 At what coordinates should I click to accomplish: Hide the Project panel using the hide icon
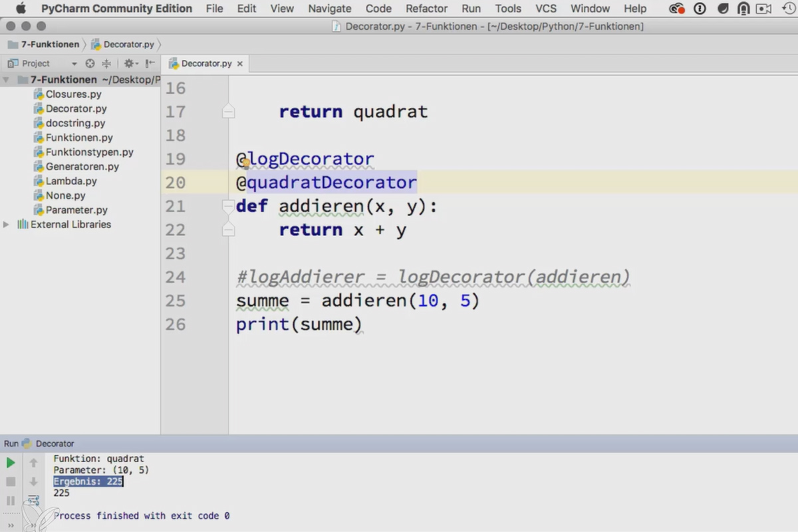click(150, 63)
